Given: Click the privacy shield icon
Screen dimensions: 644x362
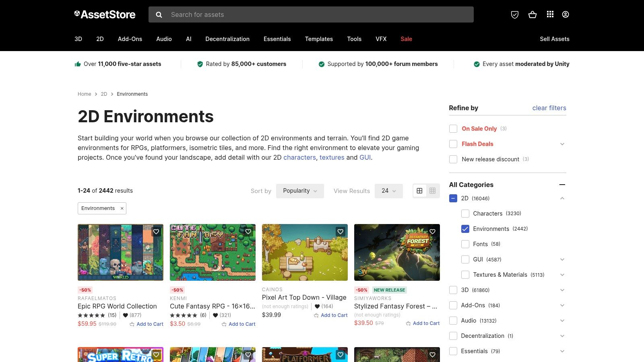Looking at the screenshot, I should click(x=515, y=14).
